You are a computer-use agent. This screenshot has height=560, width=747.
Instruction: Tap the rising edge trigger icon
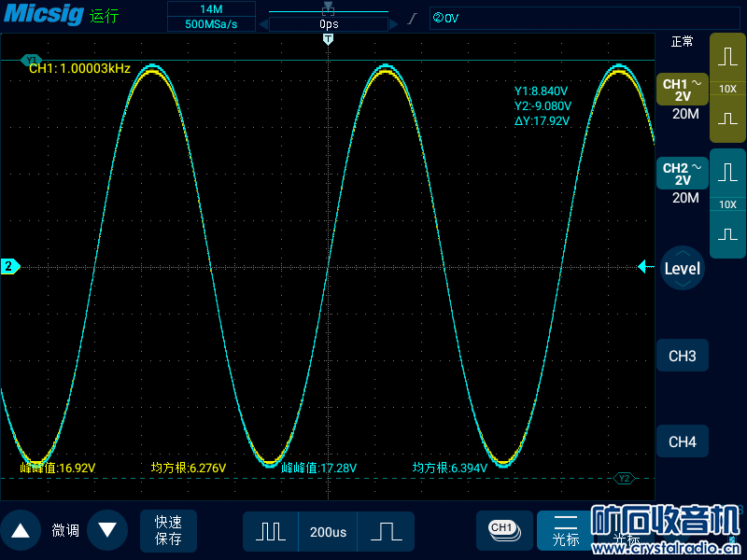tap(413, 19)
